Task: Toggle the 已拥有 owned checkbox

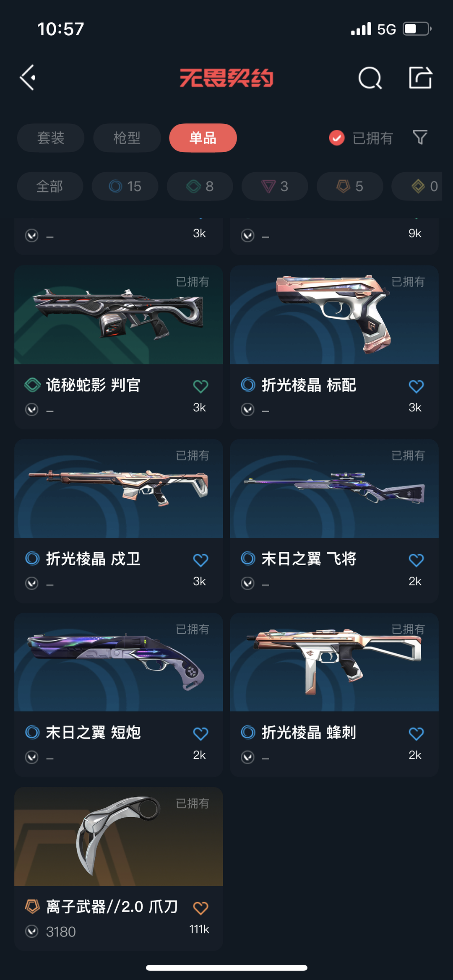Action: coord(336,138)
